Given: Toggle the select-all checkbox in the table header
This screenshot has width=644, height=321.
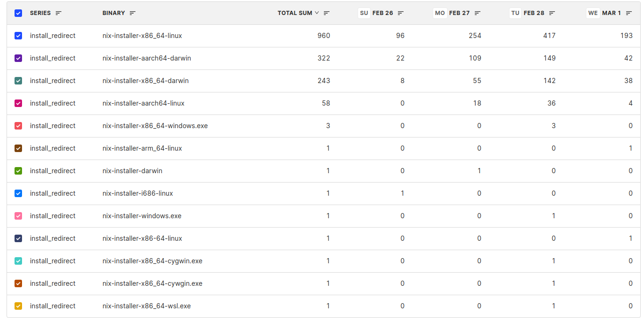Looking at the screenshot, I should tap(18, 13).
